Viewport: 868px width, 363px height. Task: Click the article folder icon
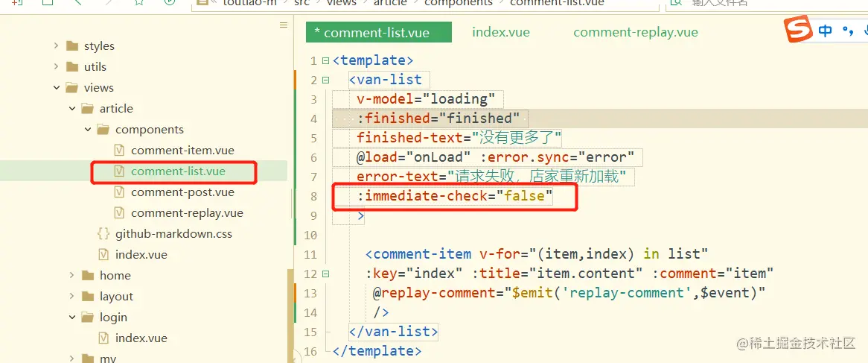[87, 109]
